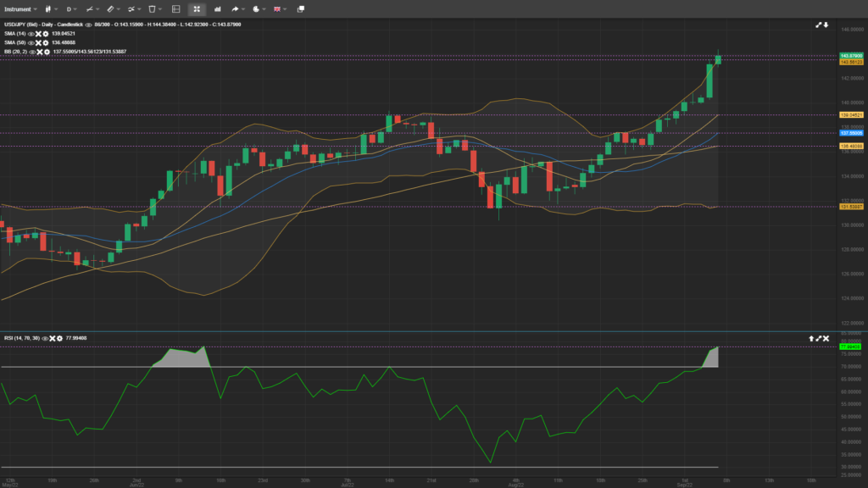Click the ruler measurement tool
The width and height of the screenshot is (868, 488).
[x=110, y=8]
